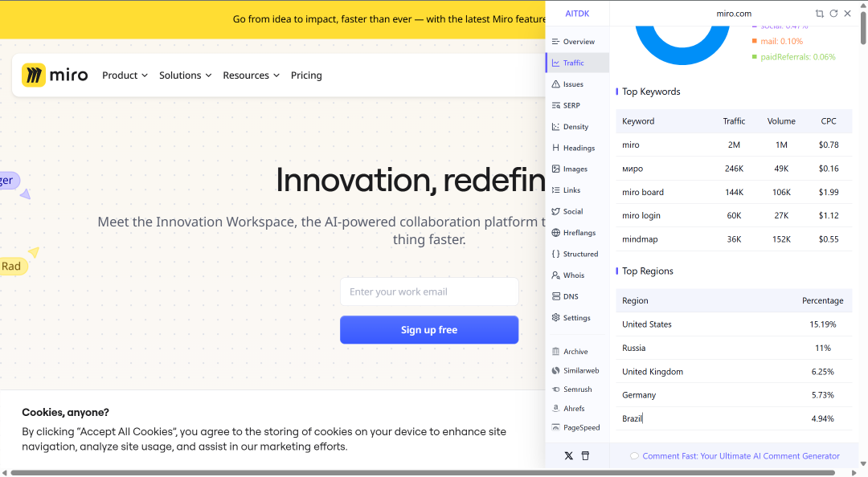Click the United States region row

point(734,324)
